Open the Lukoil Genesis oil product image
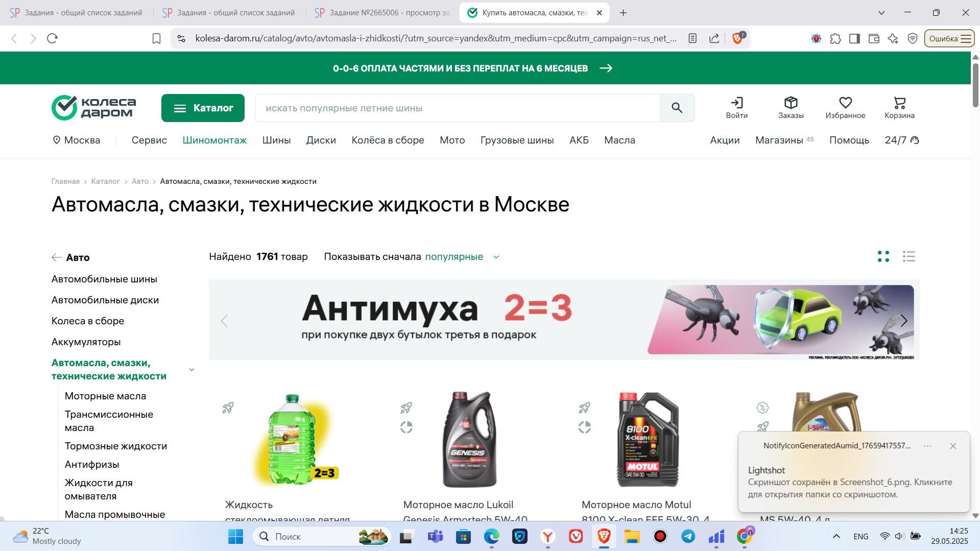Viewport: 980px width, 551px height. pos(469,439)
